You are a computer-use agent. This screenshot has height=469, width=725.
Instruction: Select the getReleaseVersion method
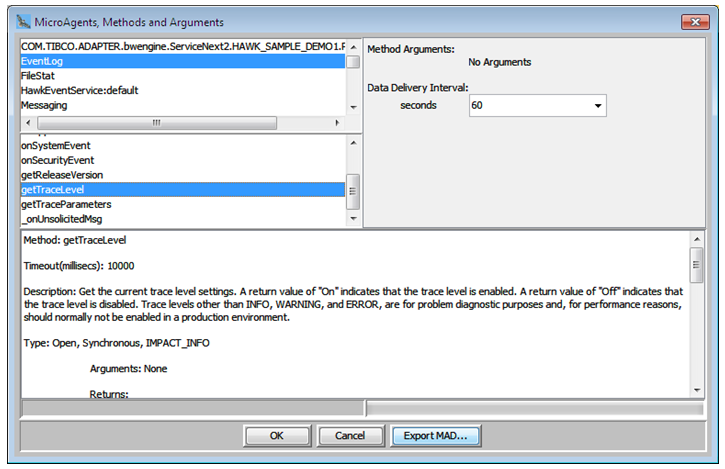[x=183, y=175]
